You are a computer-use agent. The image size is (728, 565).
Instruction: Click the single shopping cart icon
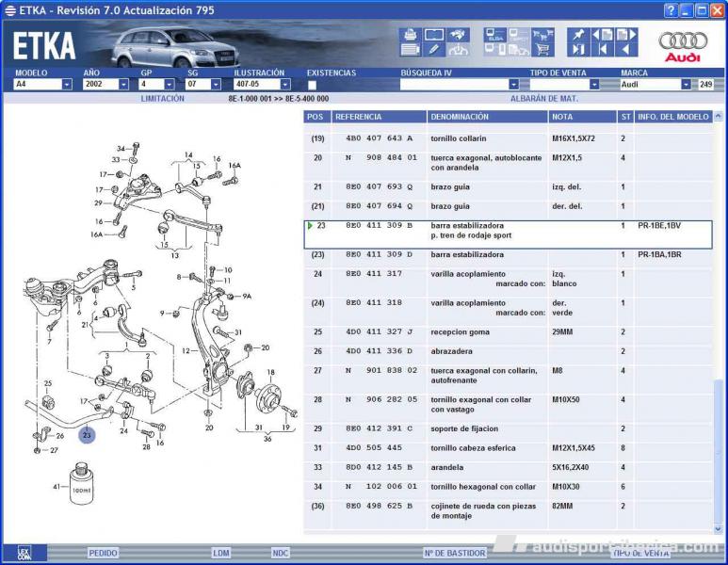tap(542, 49)
